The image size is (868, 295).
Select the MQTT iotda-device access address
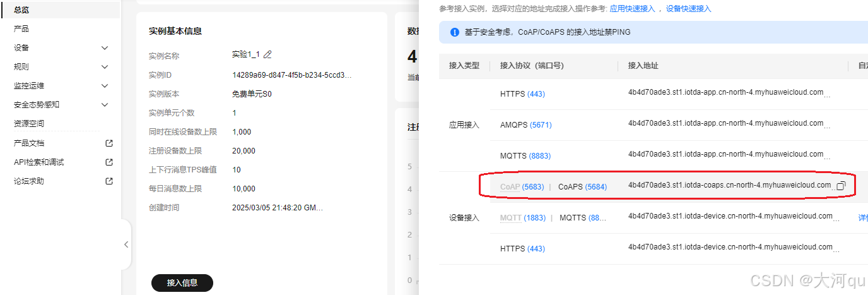click(x=730, y=216)
